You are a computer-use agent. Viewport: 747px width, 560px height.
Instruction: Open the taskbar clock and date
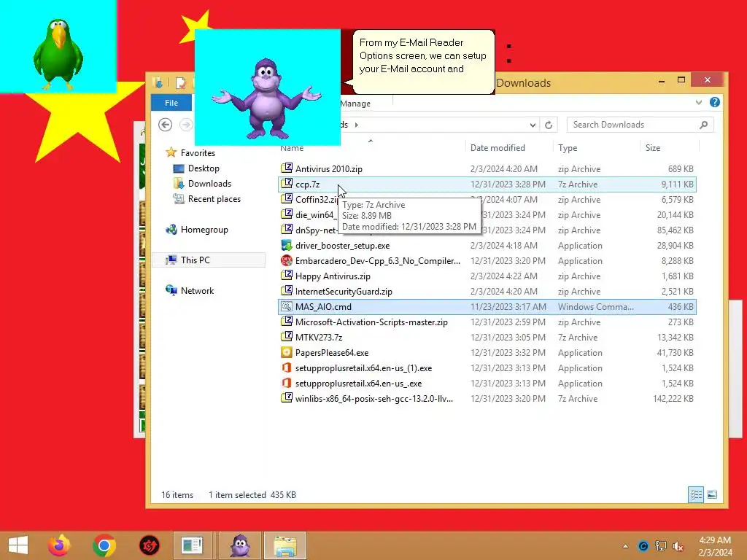715,546
